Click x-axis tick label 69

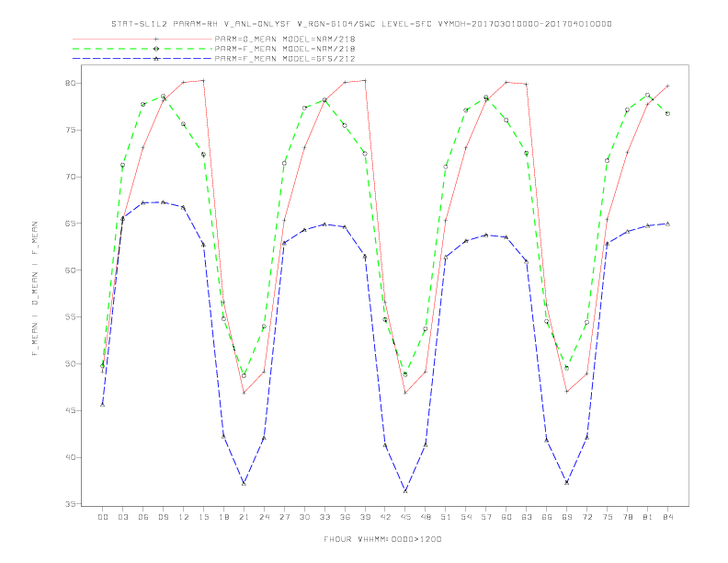pyautogui.click(x=567, y=517)
